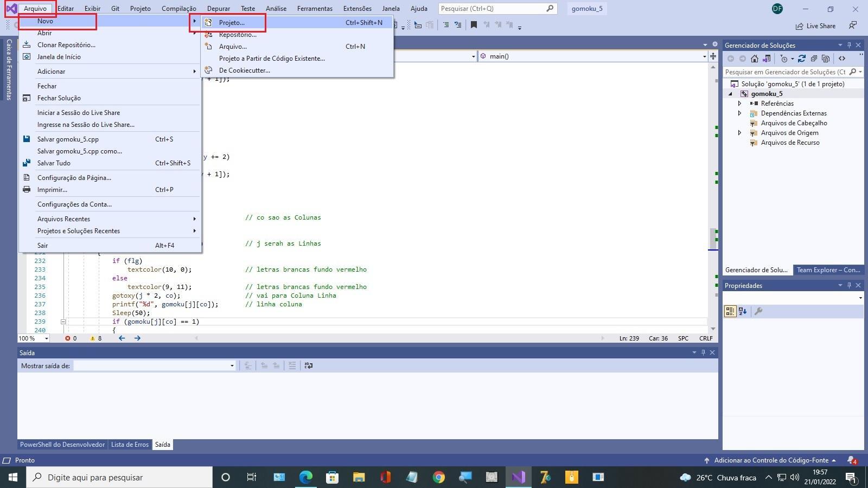Open Microsoft Edge from the taskbar
Image resolution: width=868 pixels, height=488 pixels.
(x=306, y=477)
